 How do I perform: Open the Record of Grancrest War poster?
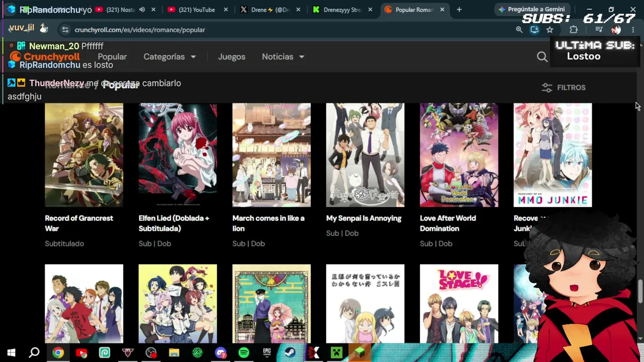[x=84, y=155]
